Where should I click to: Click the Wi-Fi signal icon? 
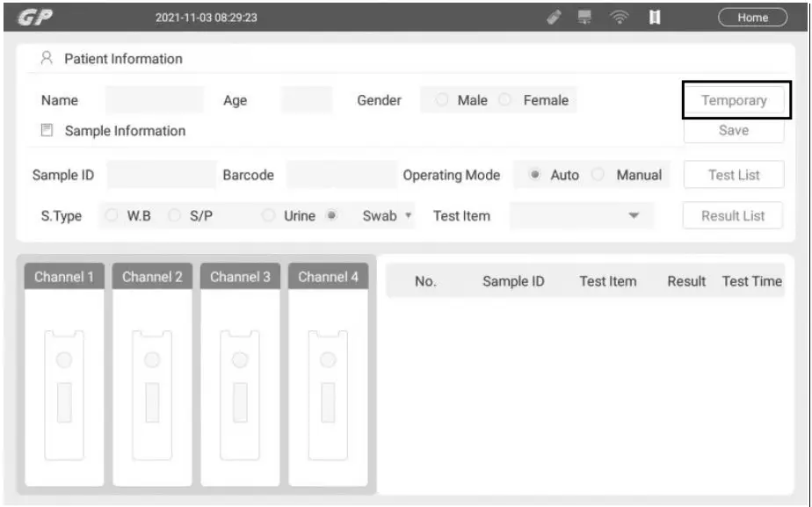point(619,17)
